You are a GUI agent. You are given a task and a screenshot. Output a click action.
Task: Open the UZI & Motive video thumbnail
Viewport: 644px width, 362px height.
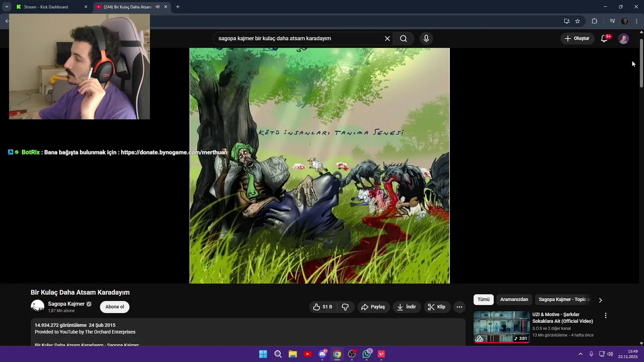(502, 327)
